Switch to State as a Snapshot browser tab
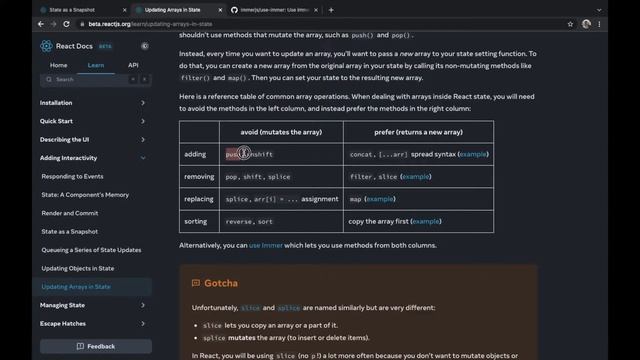This screenshot has height=360, width=640. pyautogui.click(x=84, y=10)
